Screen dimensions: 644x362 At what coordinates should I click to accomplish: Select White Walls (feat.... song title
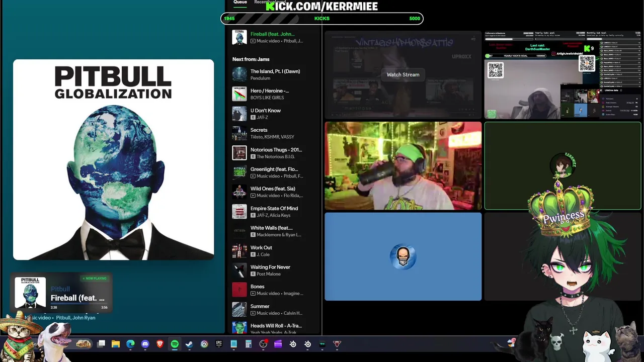(x=272, y=228)
